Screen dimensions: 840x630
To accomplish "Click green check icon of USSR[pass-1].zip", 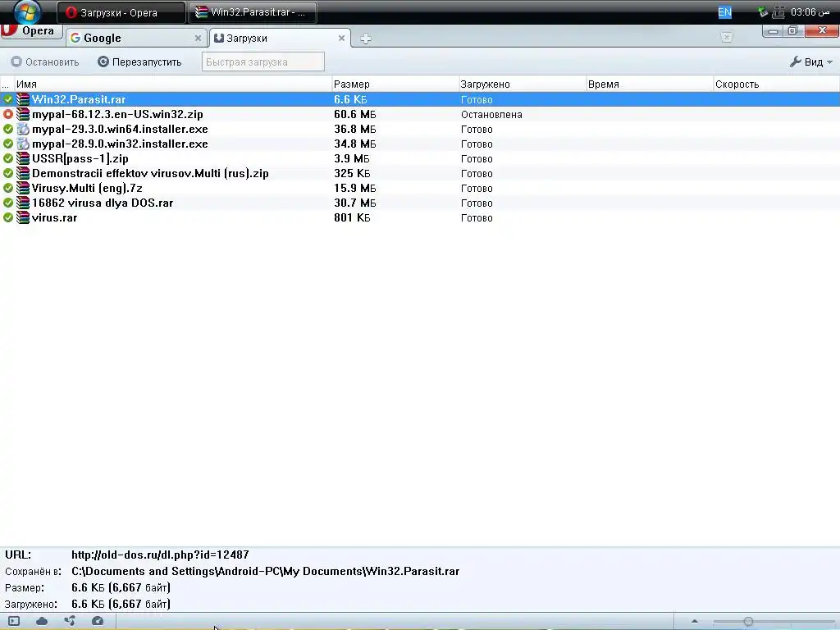I will [x=8, y=158].
